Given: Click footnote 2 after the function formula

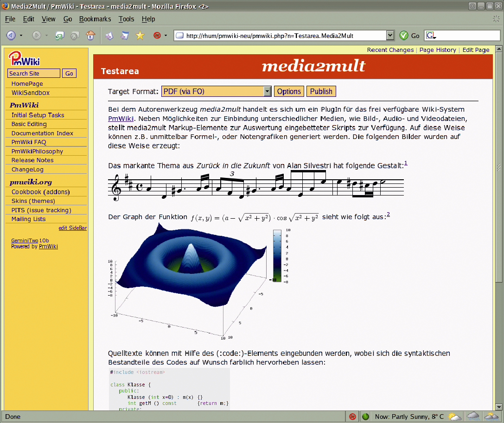Looking at the screenshot, I should (x=388, y=214).
